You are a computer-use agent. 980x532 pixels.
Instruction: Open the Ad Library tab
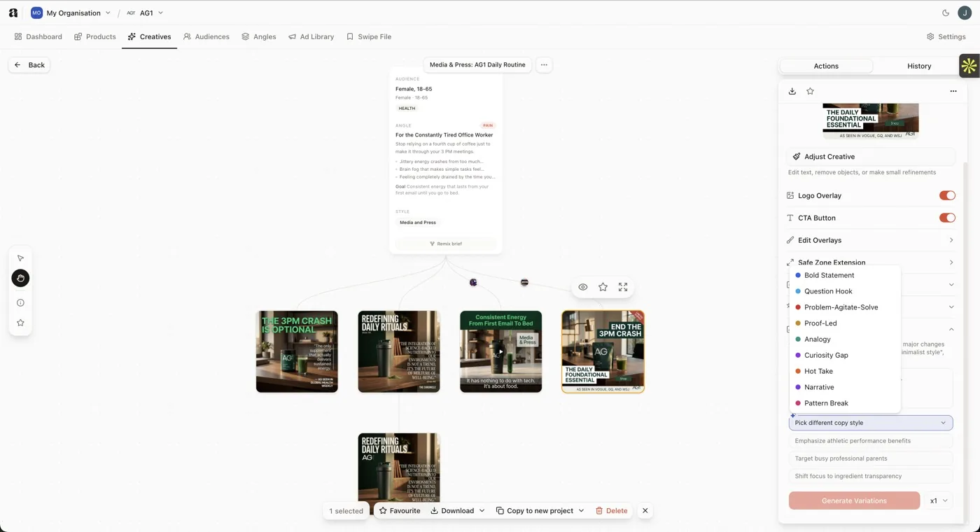coord(311,36)
